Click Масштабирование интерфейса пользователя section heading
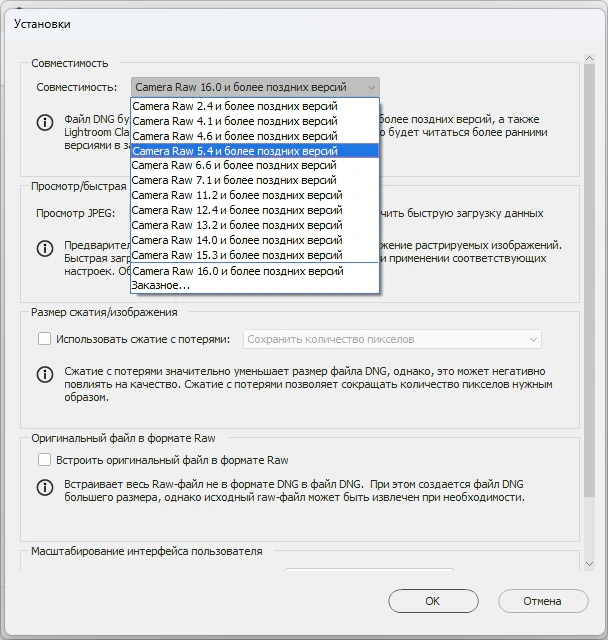This screenshot has height=640, width=608. (147, 551)
